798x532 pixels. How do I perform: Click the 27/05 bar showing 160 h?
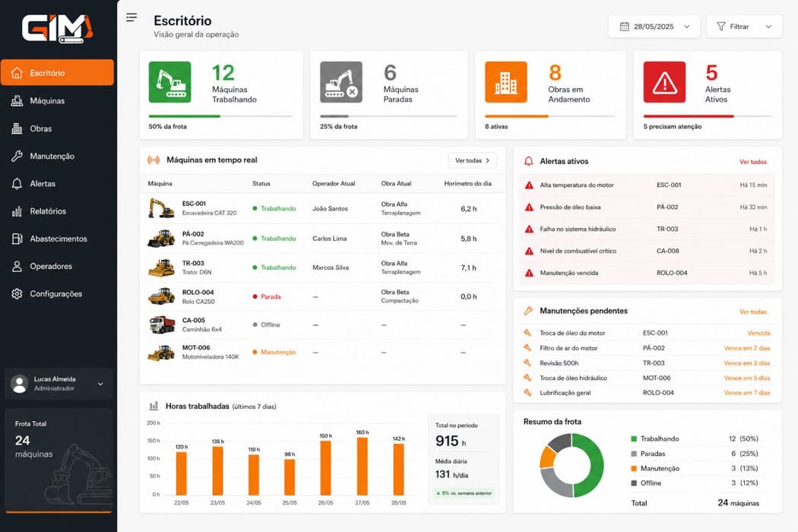(363, 466)
